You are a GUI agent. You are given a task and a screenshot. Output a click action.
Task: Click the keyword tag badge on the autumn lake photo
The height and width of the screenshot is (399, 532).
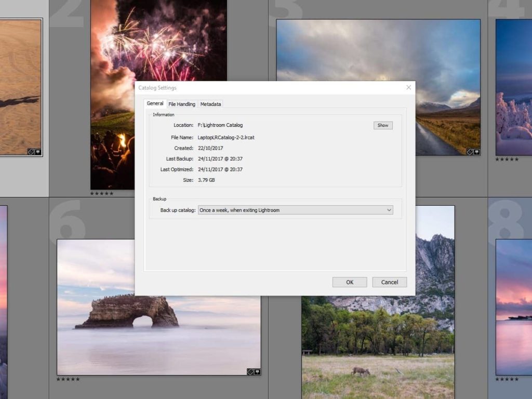470,152
